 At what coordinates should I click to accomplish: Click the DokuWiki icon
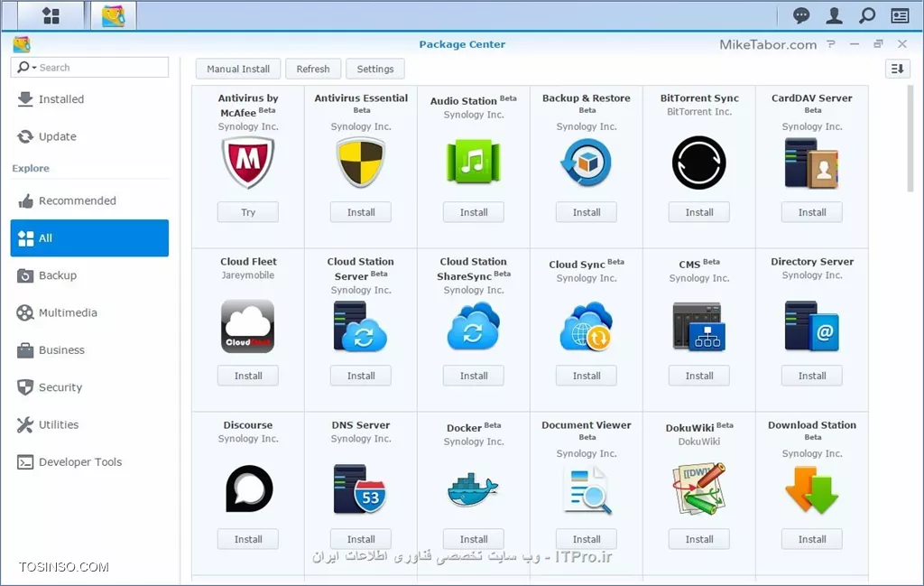[x=699, y=489]
